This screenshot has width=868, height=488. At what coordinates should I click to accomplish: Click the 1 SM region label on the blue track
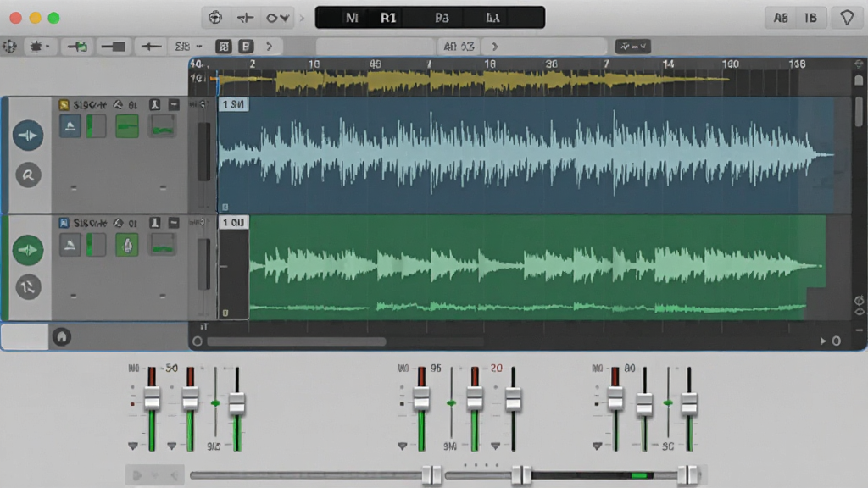pos(233,104)
